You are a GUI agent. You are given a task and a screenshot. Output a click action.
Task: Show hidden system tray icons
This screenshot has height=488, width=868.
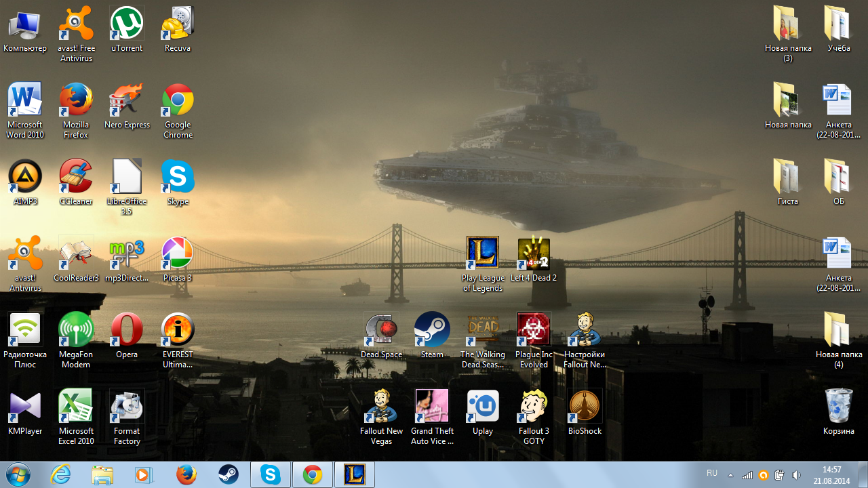pyautogui.click(x=731, y=475)
